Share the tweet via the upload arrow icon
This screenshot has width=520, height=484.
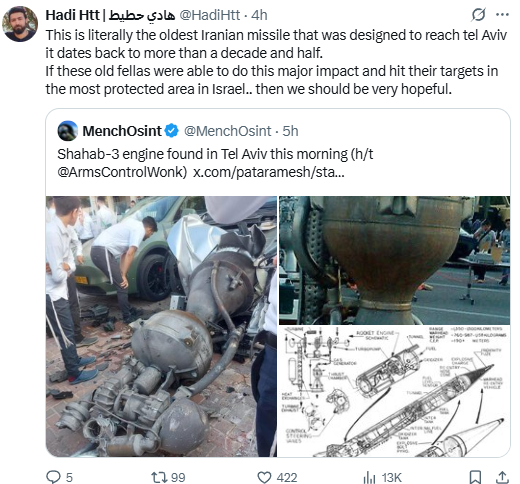pos(503,477)
